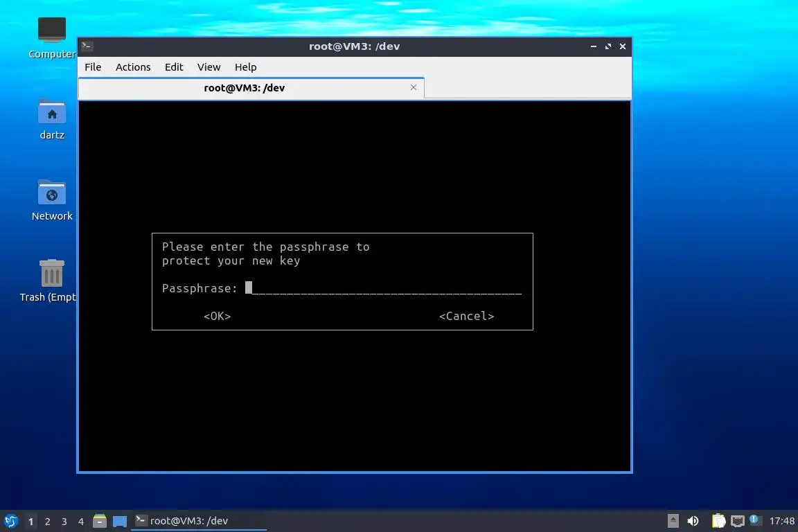Open the application menu in the taskbar

(10, 521)
